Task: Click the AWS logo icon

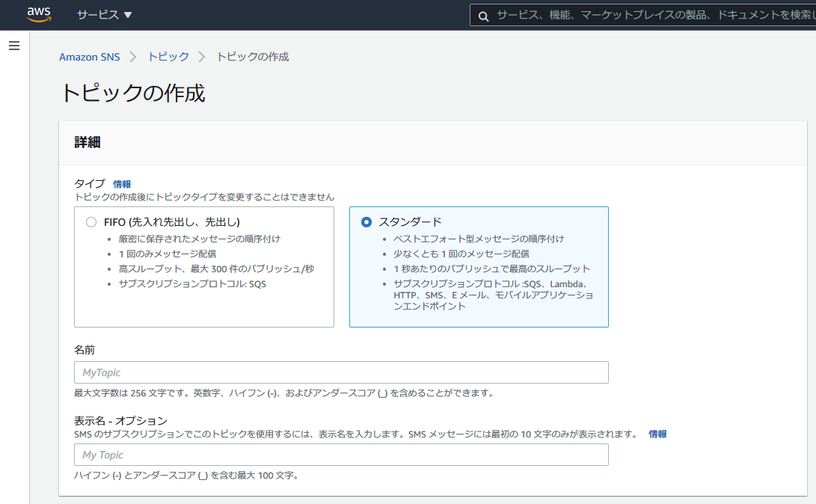Action: click(39, 14)
